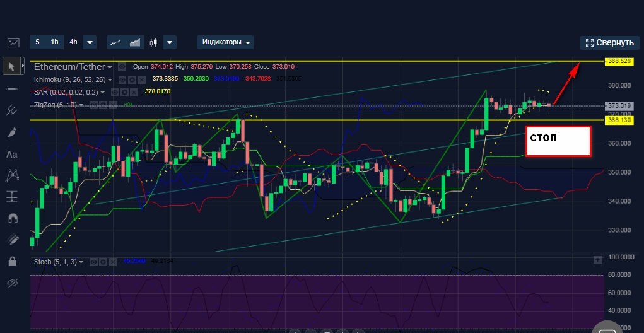Select line chart style icon
This screenshot has height=333, width=644.
coord(115,42)
